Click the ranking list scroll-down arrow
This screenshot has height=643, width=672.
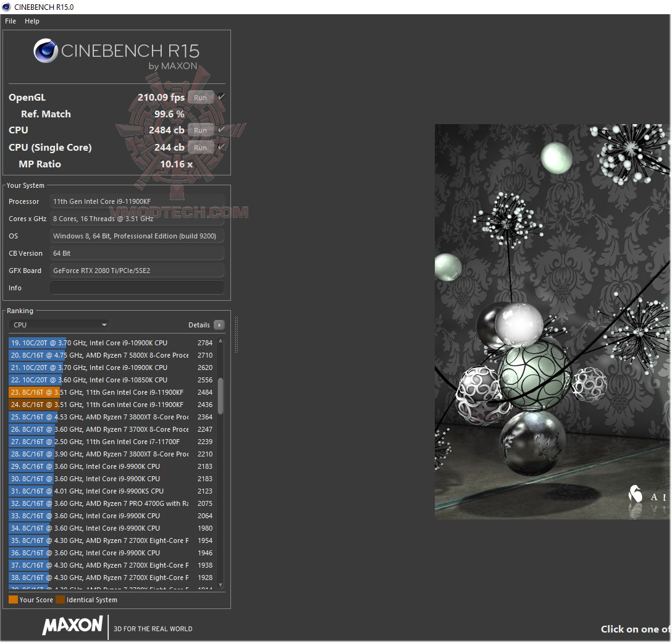coord(220,585)
